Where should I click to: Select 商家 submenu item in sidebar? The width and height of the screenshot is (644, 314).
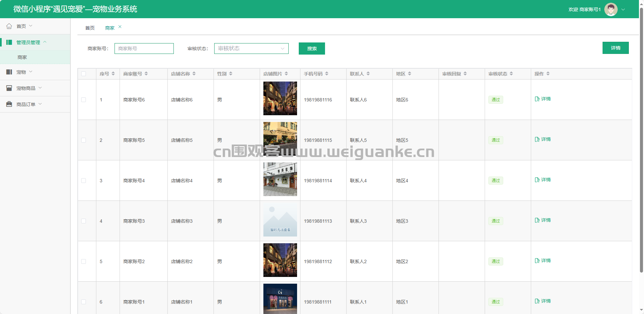tap(22, 57)
